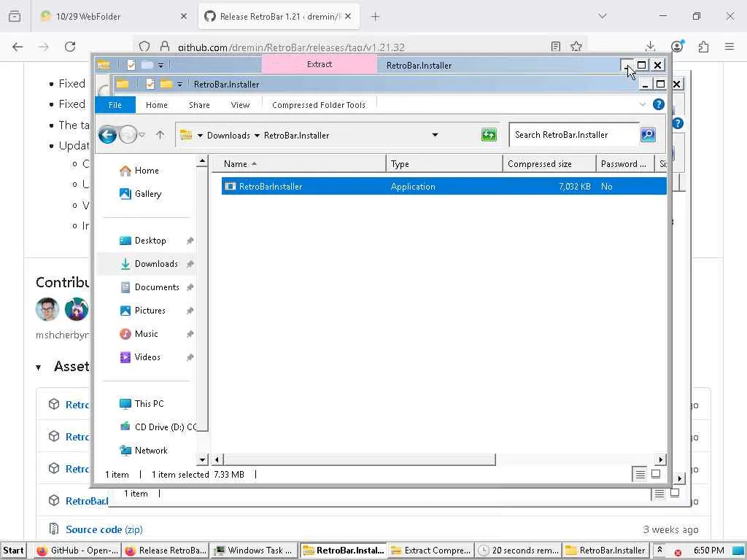Toggle reader view icon in Firefox
This screenshot has width=747, height=560.
[x=555, y=47]
